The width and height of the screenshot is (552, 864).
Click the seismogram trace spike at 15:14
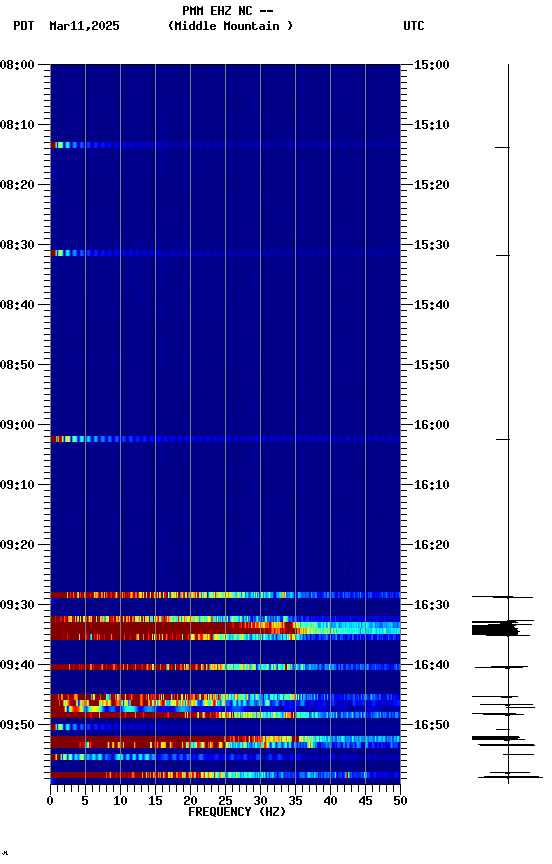(x=502, y=148)
